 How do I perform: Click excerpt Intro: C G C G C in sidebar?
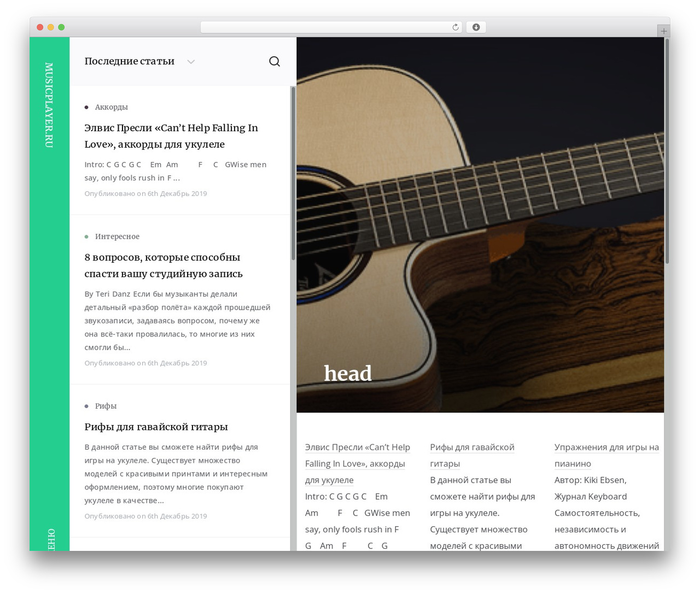[176, 171]
